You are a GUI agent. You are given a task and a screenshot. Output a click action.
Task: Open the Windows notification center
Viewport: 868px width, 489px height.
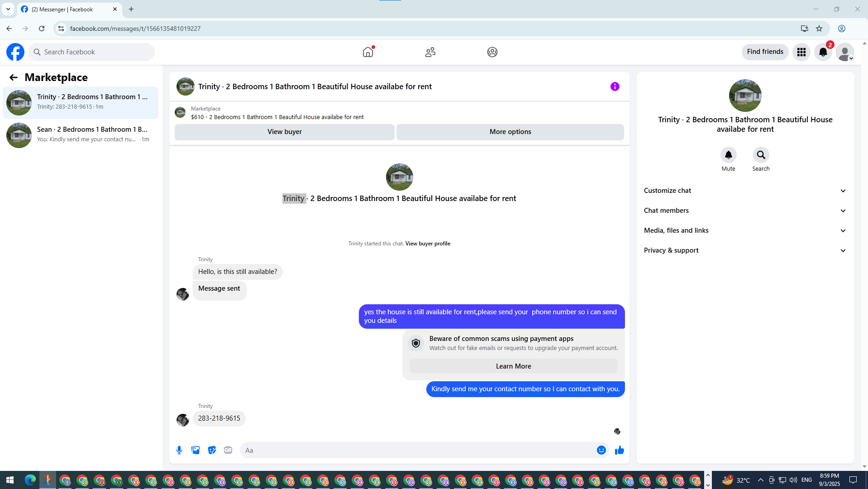853,480
